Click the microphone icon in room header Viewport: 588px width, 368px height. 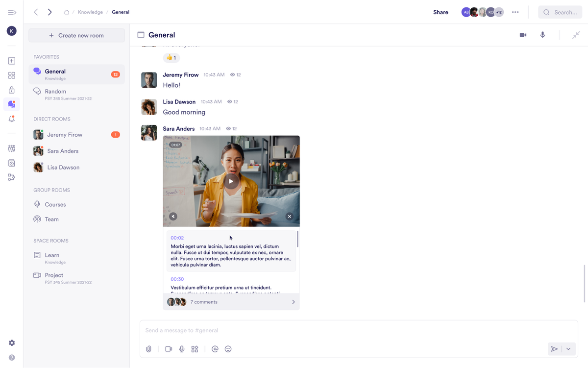(542, 35)
